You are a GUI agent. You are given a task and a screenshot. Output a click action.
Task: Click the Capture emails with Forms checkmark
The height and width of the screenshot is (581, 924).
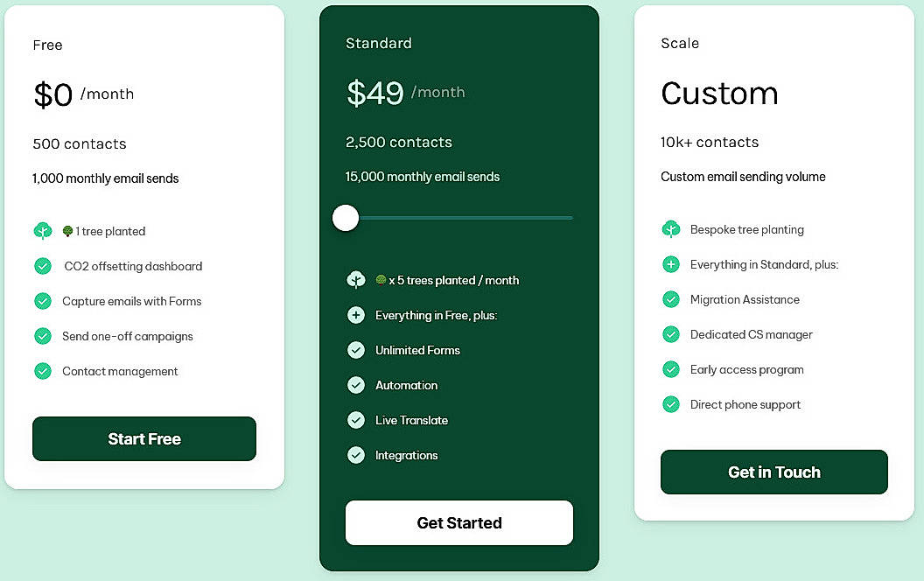pyautogui.click(x=43, y=300)
